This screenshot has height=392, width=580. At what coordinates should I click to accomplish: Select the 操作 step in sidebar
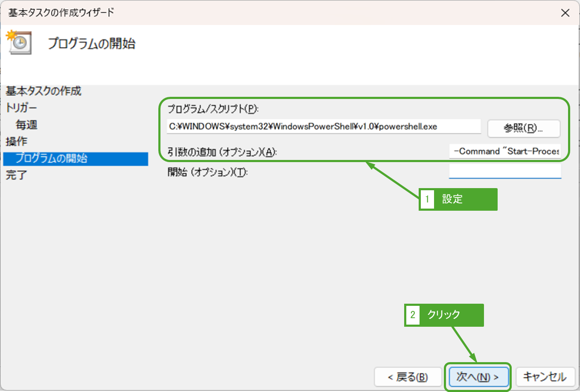point(16,142)
